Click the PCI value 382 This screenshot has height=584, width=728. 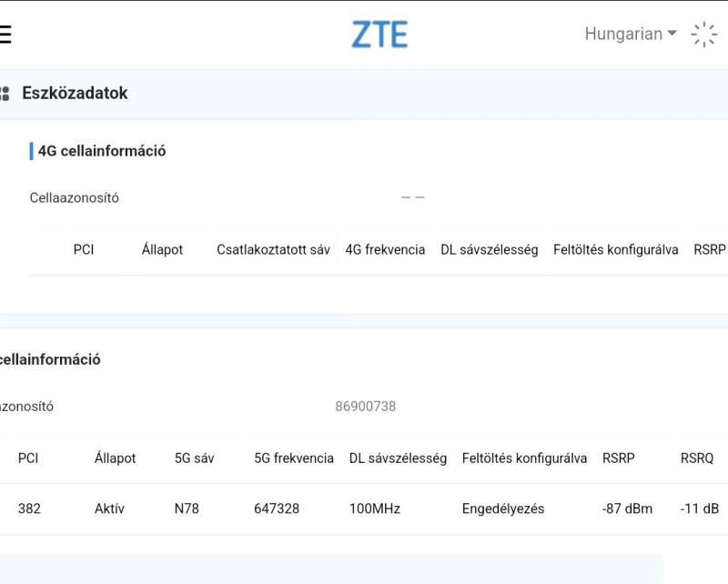click(29, 508)
